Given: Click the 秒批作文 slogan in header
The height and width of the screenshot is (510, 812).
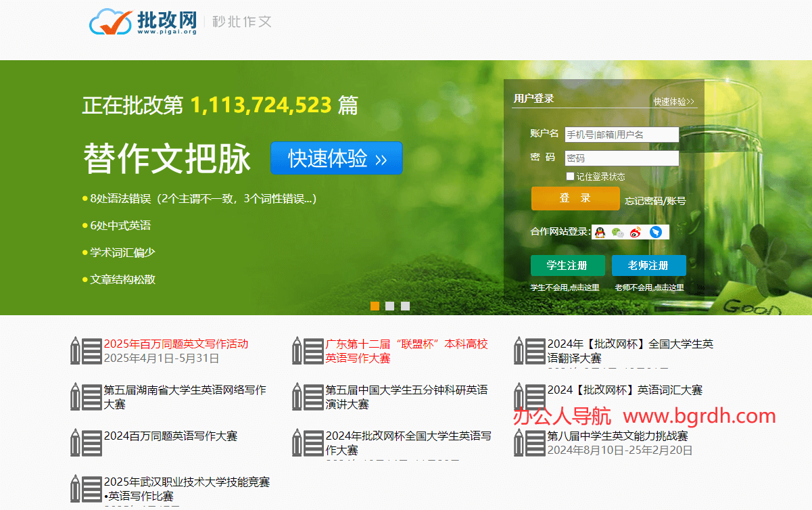Looking at the screenshot, I should [x=242, y=22].
